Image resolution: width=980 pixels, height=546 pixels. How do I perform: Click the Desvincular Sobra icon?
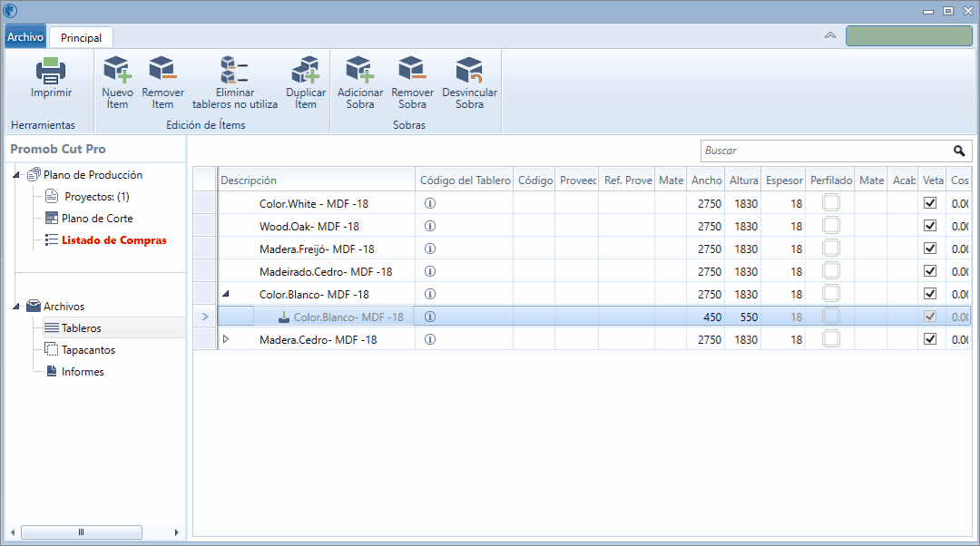[x=469, y=70]
